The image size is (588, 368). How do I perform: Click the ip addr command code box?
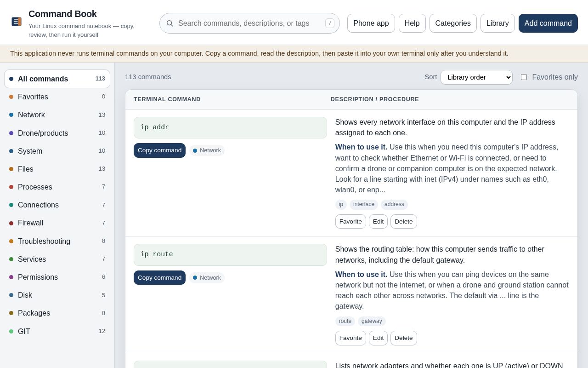point(230,127)
